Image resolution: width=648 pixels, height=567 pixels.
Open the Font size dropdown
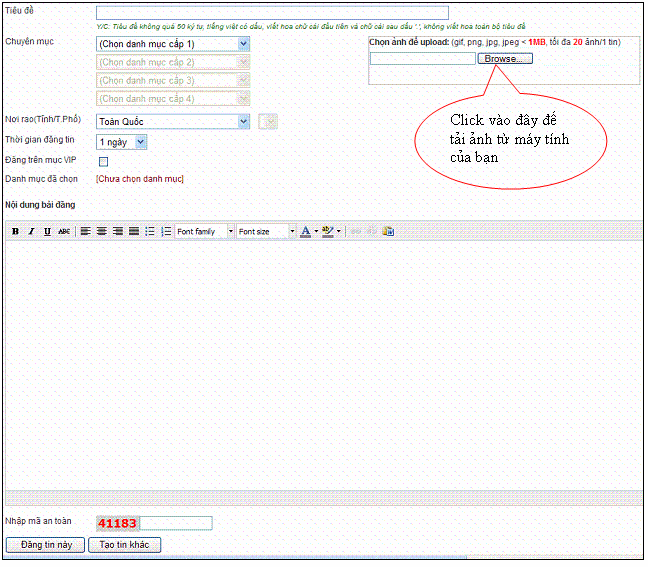click(266, 231)
